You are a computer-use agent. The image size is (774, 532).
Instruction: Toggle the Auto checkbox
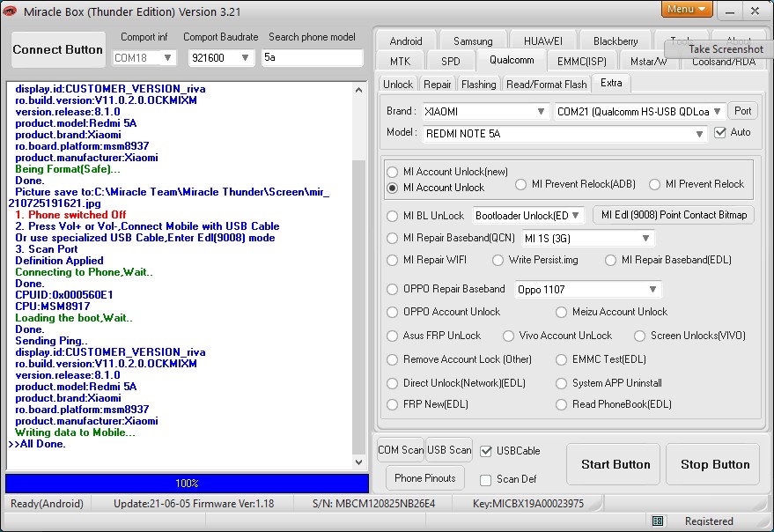pyautogui.click(x=719, y=132)
